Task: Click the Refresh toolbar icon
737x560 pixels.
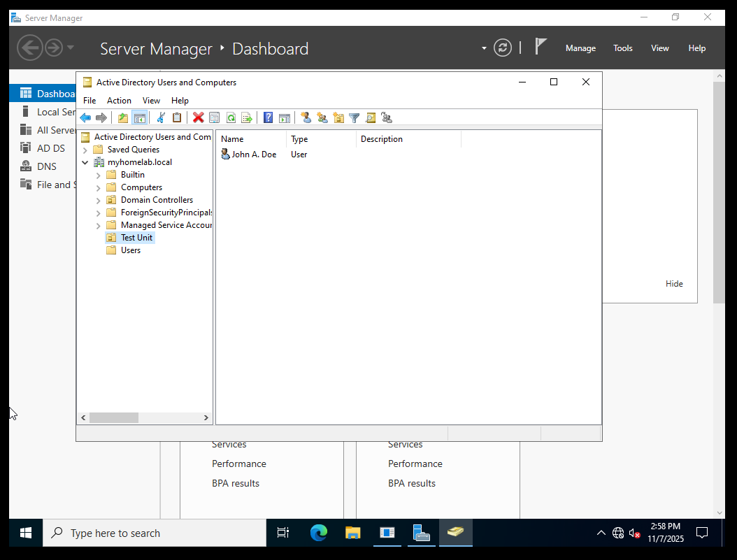Action: click(230, 117)
